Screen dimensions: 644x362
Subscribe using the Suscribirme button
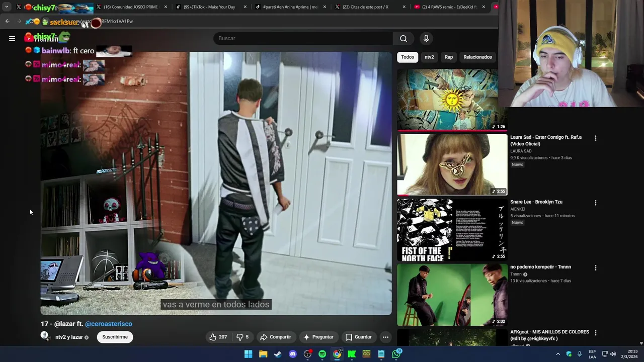(115, 337)
